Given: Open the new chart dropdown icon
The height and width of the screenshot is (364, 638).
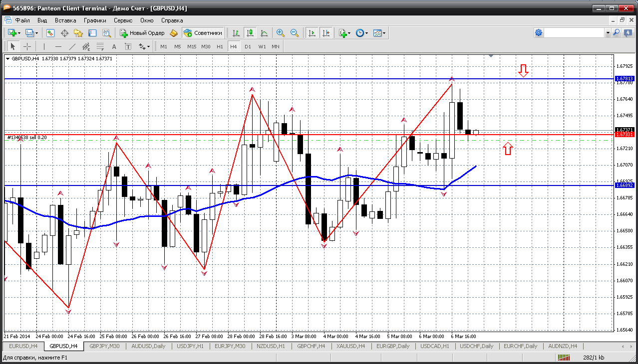Looking at the screenshot, I should point(13,33).
